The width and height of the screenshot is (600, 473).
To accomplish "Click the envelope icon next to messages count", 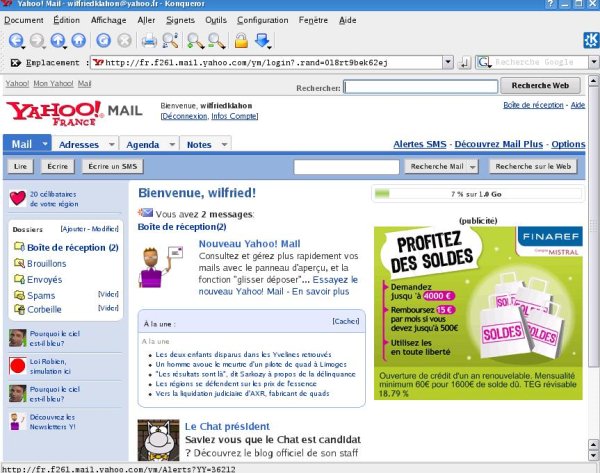I will click(x=145, y=212).
